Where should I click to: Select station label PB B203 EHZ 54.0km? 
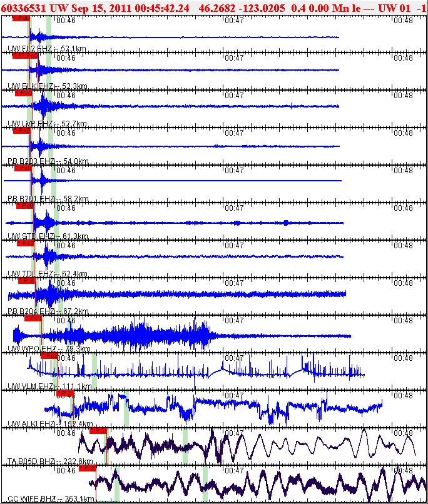click(48, 161)
